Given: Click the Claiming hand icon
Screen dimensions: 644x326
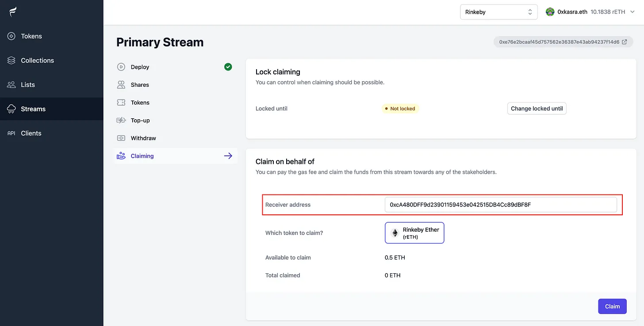Looking at the screenshot, I should click(121, 156).
